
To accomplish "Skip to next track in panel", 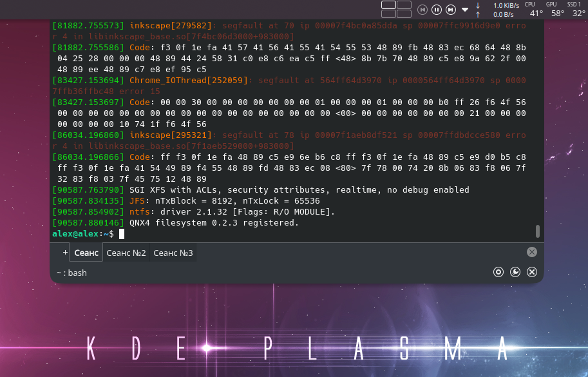I will 451,10.
